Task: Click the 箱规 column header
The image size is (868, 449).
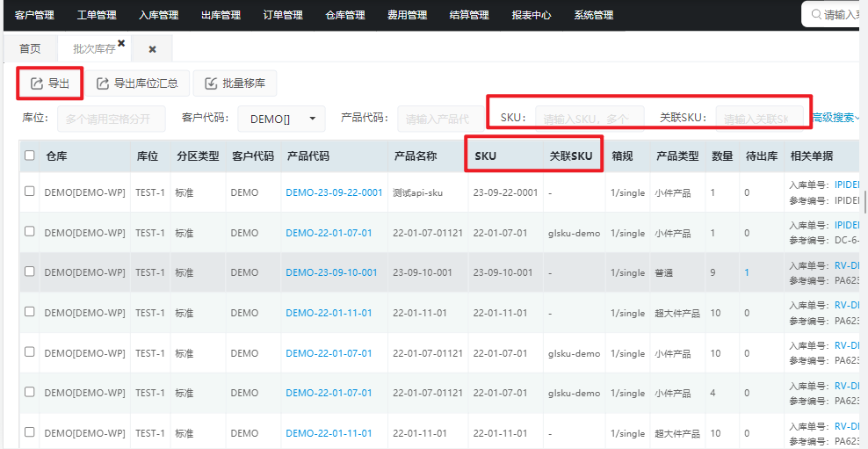Action: (x=622, y=156)
